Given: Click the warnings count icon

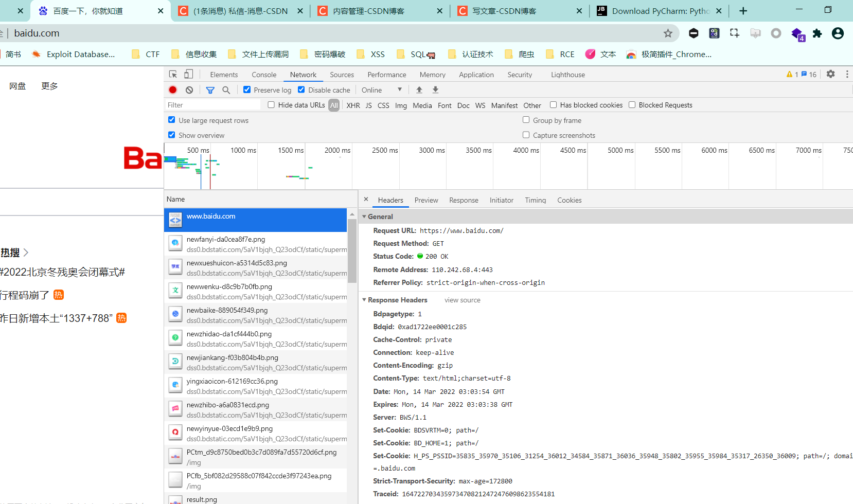Looking at the screenshot, I should [x=792, y=75].
